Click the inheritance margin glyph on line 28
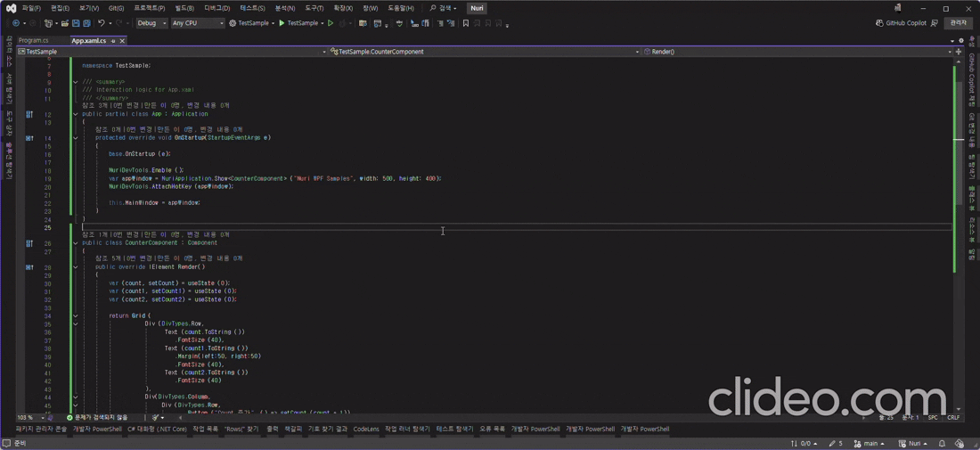Screen dimensions: 980x450 click(x=29, y=266)
